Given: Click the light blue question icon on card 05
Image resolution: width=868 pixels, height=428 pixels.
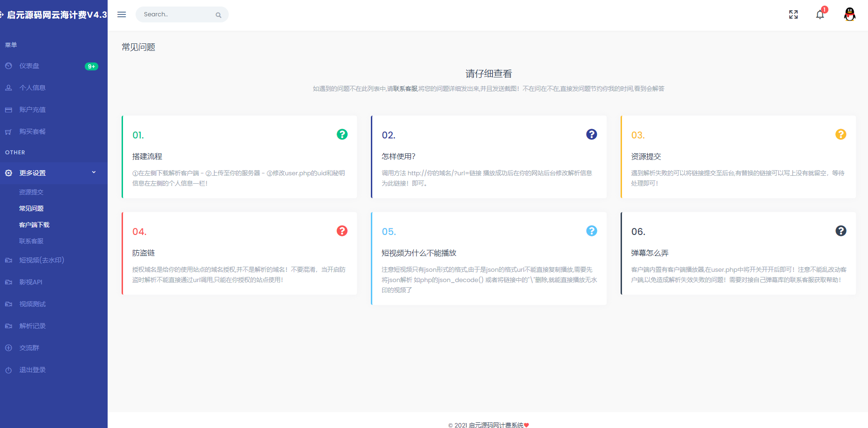Looking at the screenshot, I should [591, 231].
